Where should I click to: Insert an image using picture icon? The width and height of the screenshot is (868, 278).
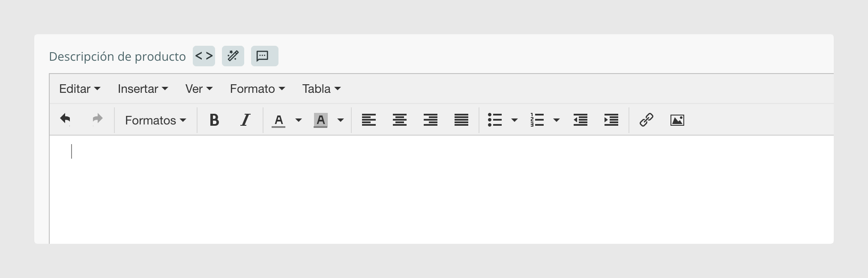[x=677, y=120]
